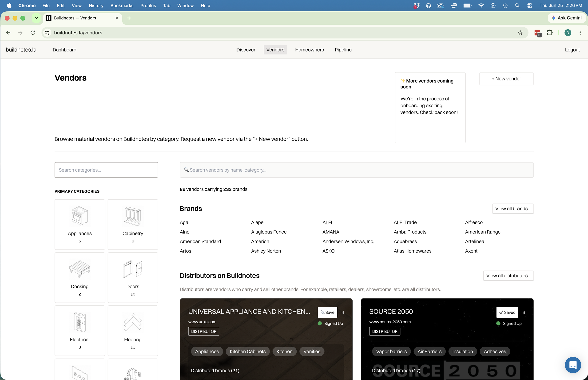The image size is (588, 380).
Task: Click View all distributors button
Action: coord(508,276)
